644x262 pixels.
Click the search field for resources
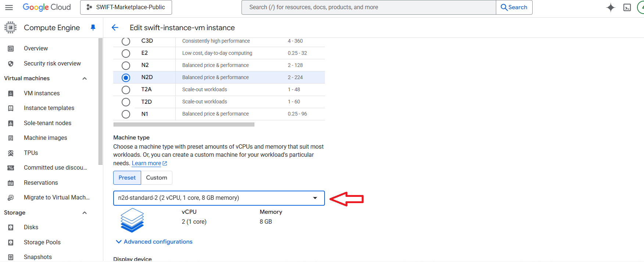pos(369,7)
